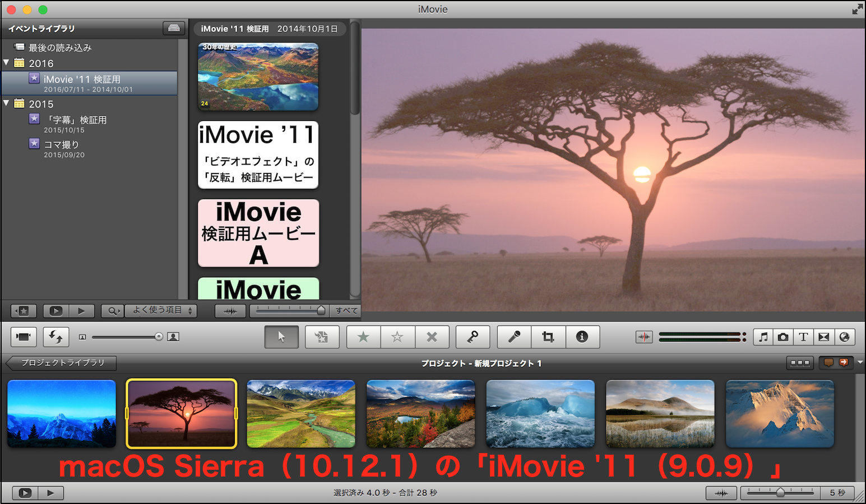This screenshot has width=866, height=504.
Task: Select the iceberg waves clip in project
Action: pos(540,414)
